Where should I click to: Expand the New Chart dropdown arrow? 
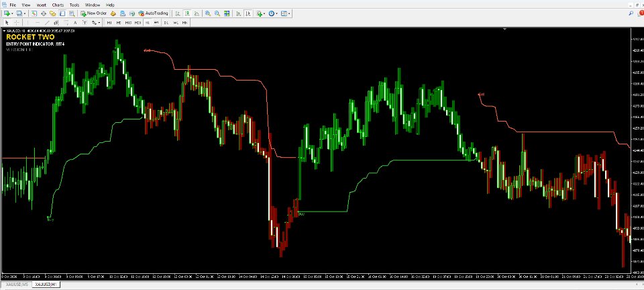point(12,13)
